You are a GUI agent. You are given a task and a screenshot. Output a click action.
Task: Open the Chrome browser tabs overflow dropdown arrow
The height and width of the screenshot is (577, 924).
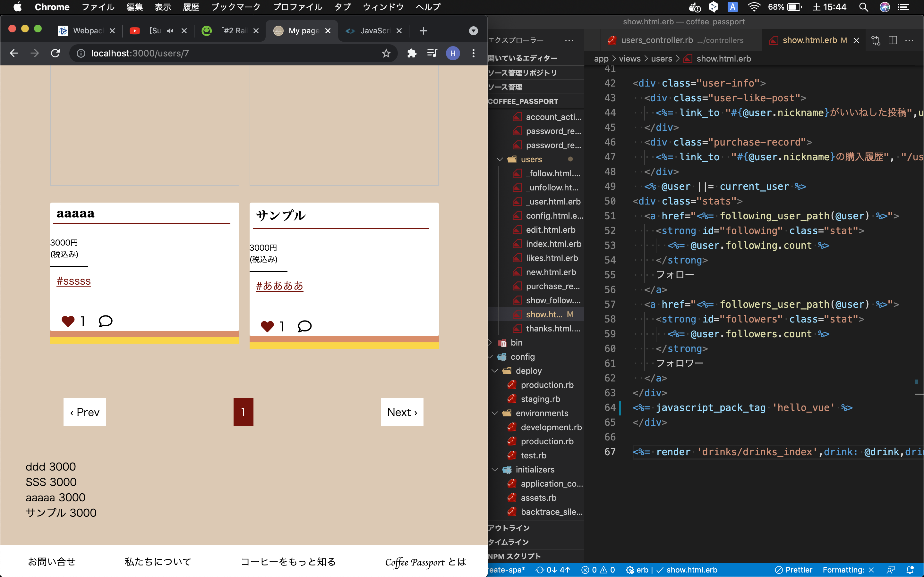click(x=474, y=30)
